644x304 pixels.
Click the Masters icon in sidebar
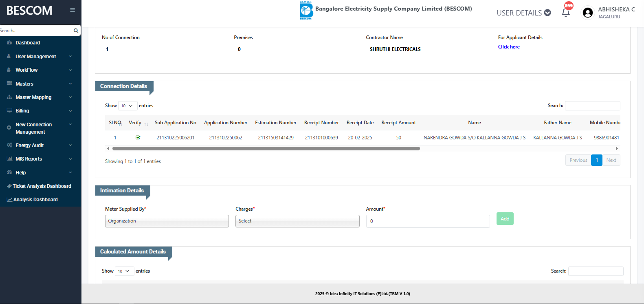pos(9,83)
